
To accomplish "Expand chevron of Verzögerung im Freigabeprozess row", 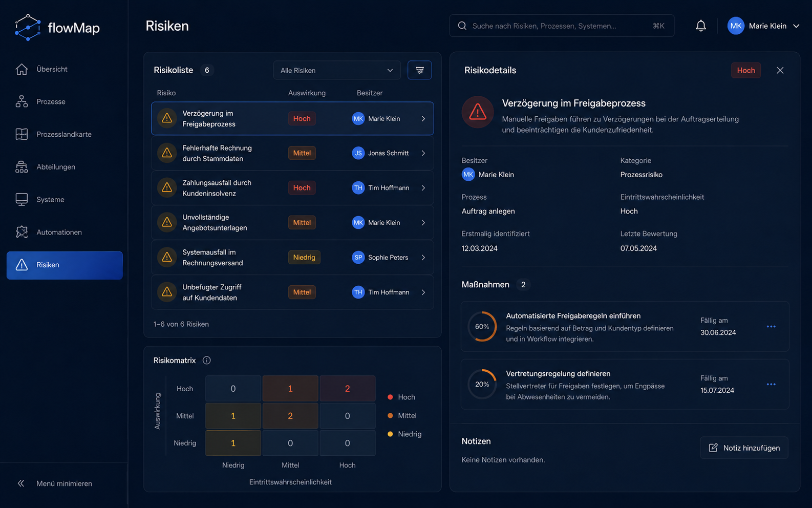I will (423, 118).
